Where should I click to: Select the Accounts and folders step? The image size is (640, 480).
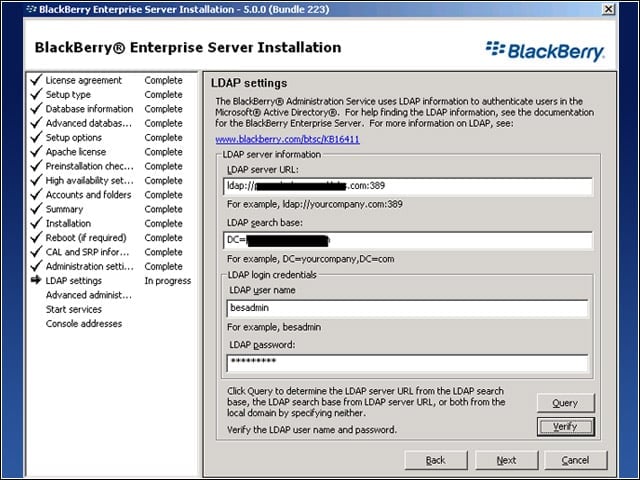(89, 195)
